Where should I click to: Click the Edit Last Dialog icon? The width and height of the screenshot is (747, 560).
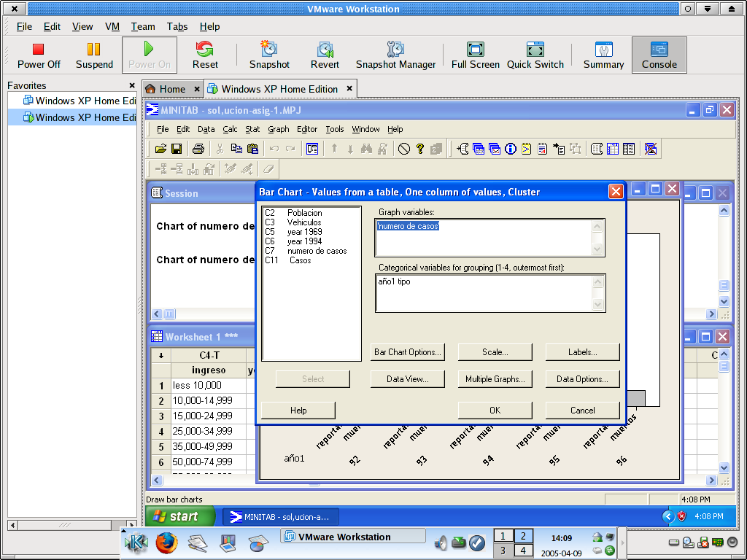[x=312, y=149]
